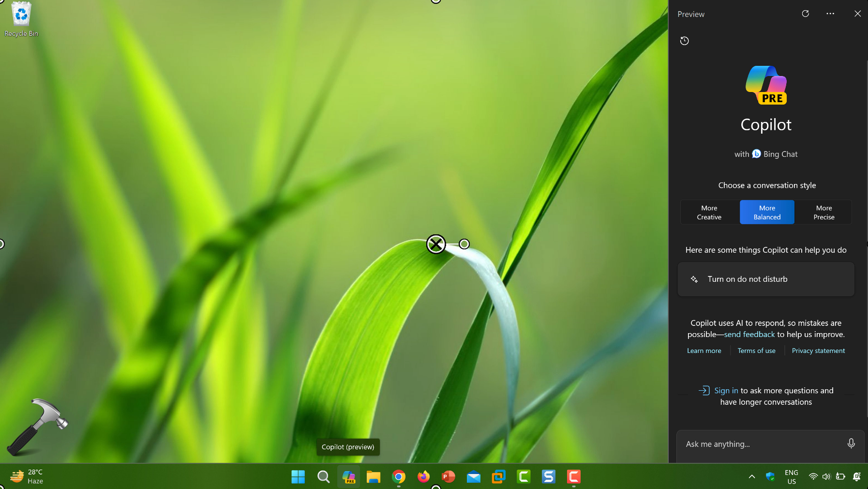The height and width of the screenshot is (489, 868).
Task: Open the send feedback link
Action: tap(749, 335)
